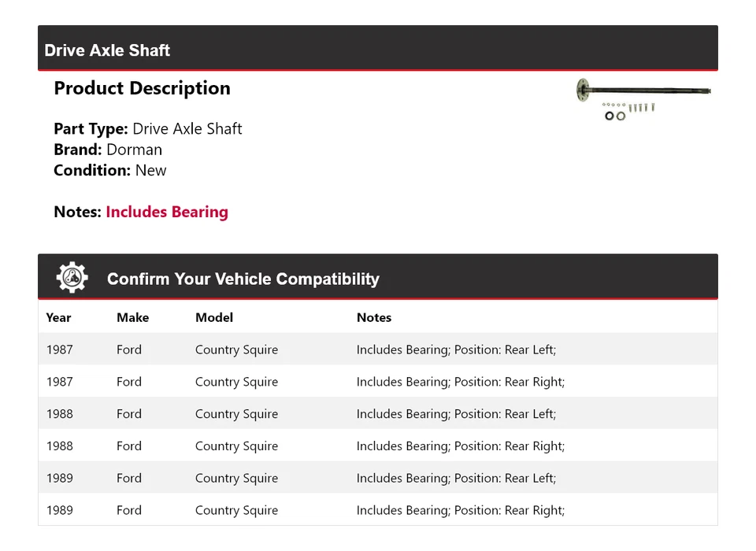The width and height of the screenshot is (756, 551).
Task: Click the red Includes Bearing note
Action: click(x=167, y=212)
